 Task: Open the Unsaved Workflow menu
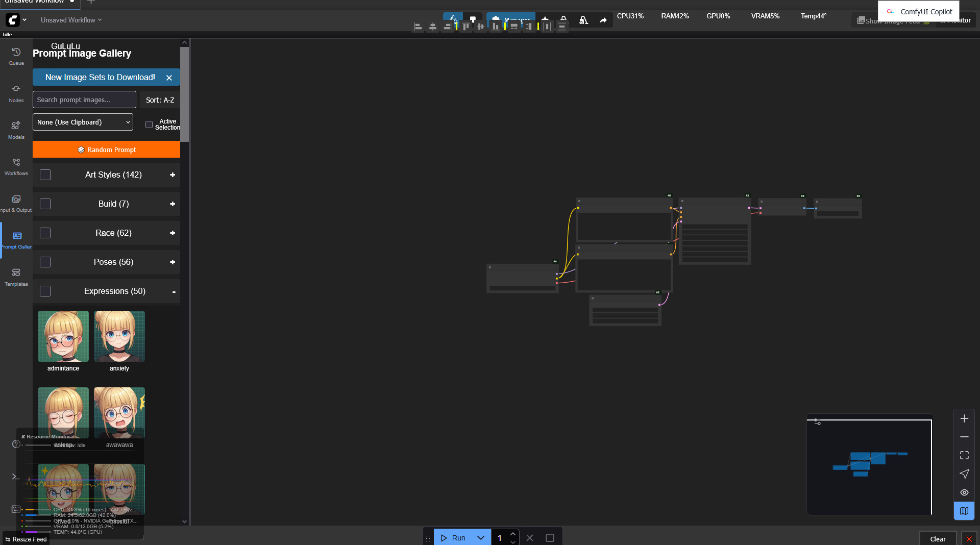[71, 20]
